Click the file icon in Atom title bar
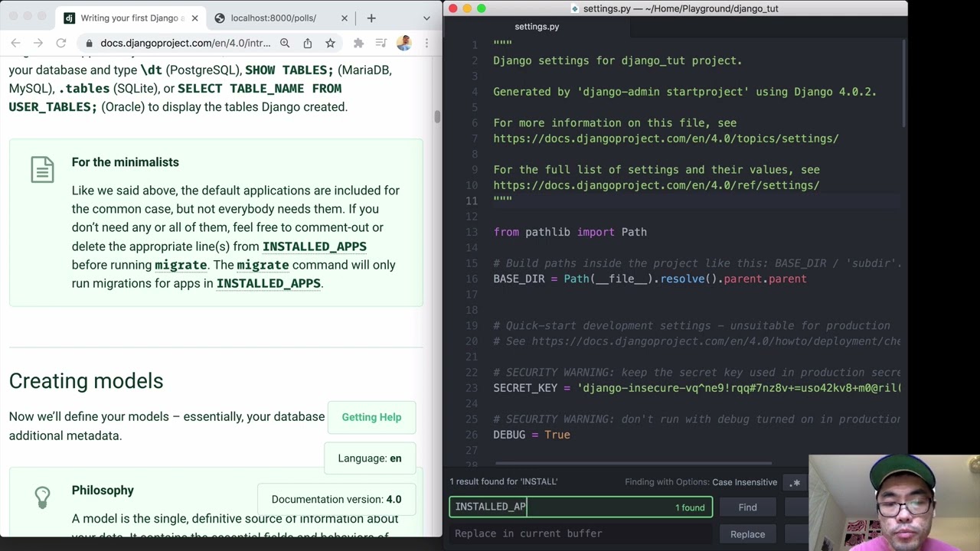This screenshot has width=980, height=551. coord(575,8)
